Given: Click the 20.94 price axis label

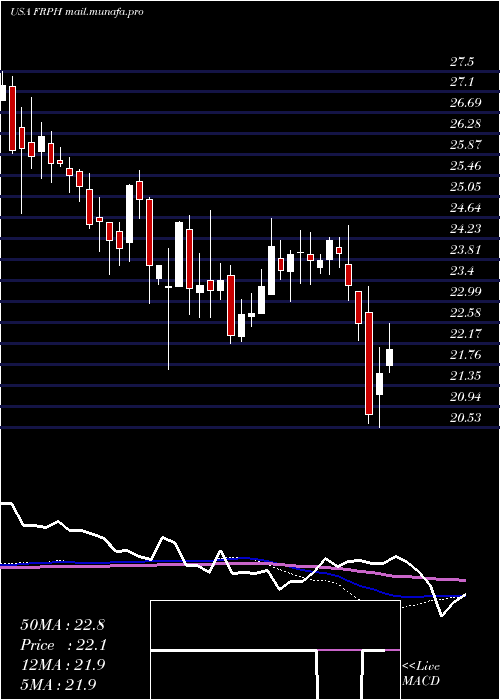Looking at the screenshot, I should pyautogui.click(x=465, y=396).
